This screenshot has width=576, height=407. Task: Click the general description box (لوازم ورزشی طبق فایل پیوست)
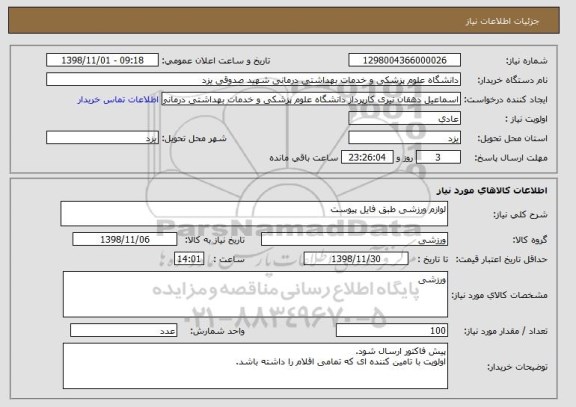254,213
